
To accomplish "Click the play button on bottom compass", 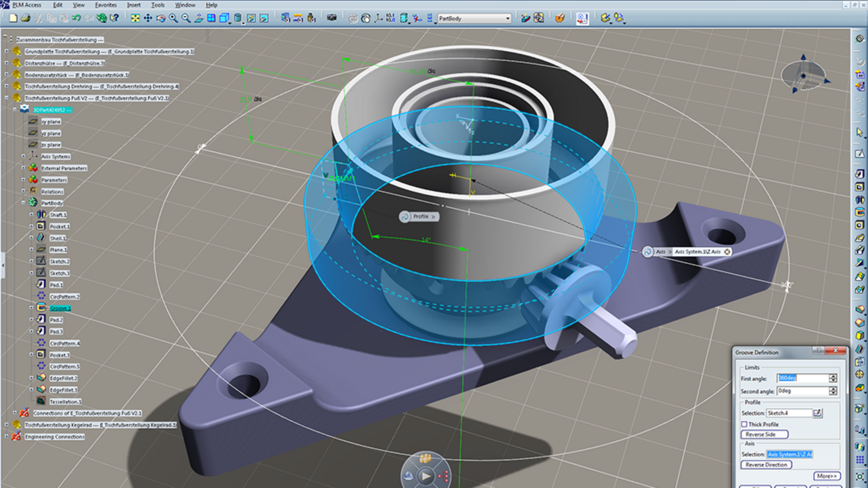I will pos(426,476).
